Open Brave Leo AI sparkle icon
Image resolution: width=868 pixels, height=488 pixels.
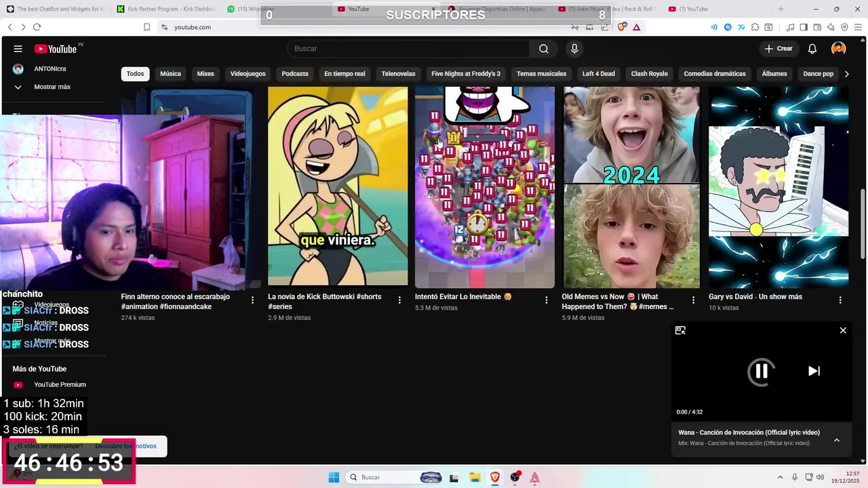pos(831,27)
